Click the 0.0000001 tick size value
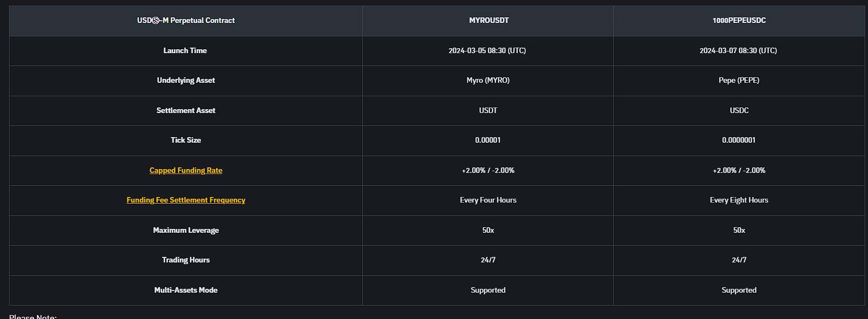The height and width of the screenshot is (319, 868). pyautogui.click(x=739, y=140)
